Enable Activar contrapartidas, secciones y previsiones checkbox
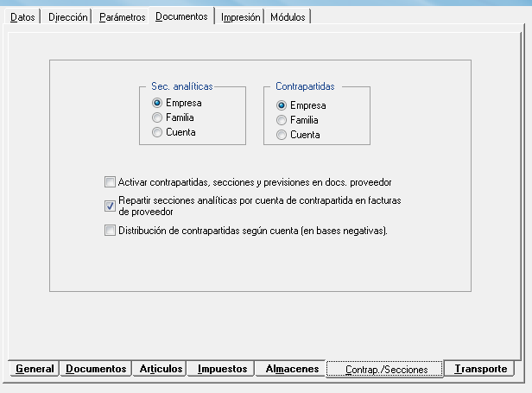 coord(110,182)
